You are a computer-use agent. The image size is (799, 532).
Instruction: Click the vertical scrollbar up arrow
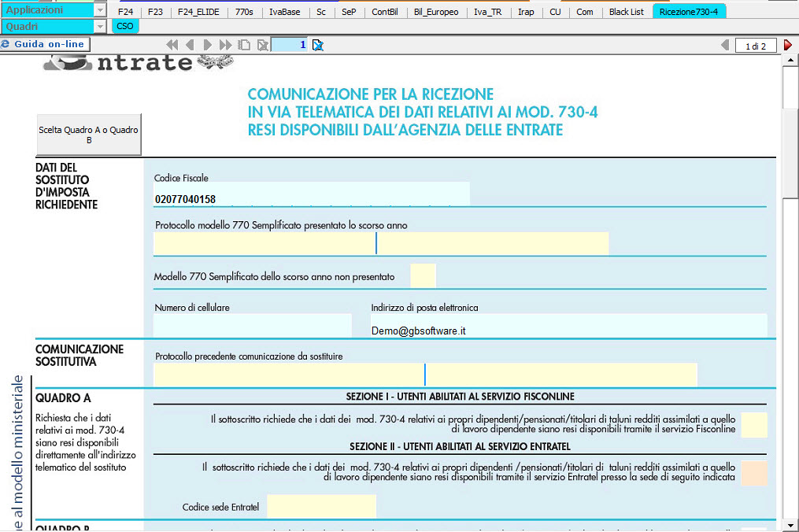(790, 60)
